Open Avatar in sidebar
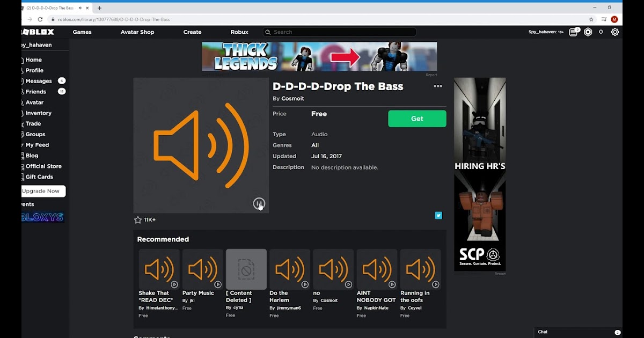644x338 pixels. click(x=34, y=102)
